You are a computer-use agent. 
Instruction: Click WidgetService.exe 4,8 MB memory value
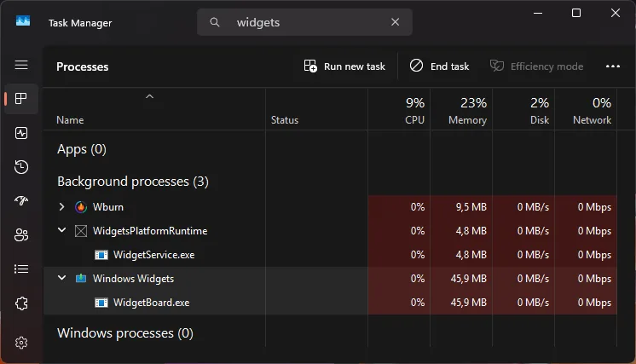(471, 255)
